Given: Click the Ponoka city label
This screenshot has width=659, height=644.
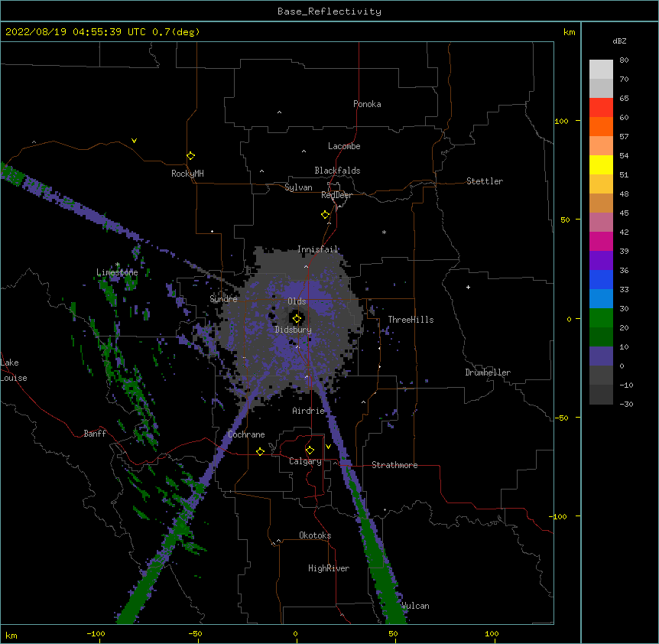Looking at the screenshot, I should pos(367,104).
